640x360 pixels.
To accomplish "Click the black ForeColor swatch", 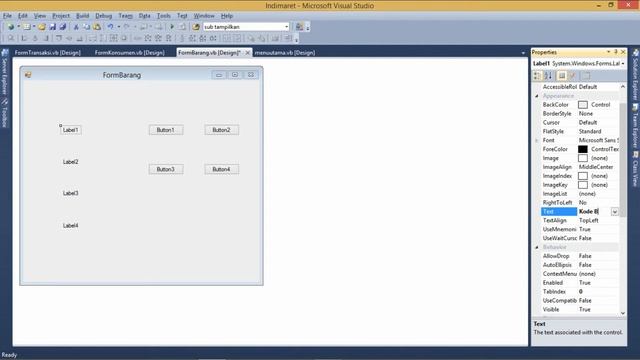I will pos(583,149).
